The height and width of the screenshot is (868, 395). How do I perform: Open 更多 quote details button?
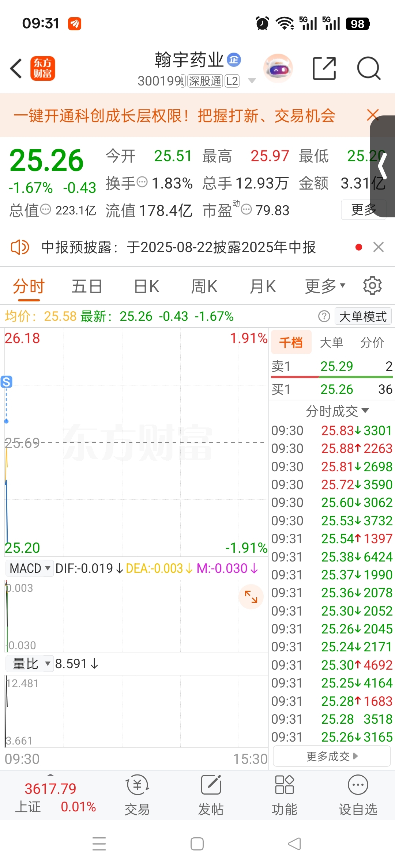(x=364, y=209)
